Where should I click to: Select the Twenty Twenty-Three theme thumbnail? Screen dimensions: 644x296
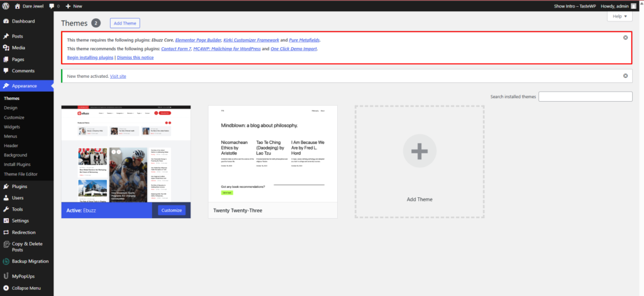pos(272,154)
